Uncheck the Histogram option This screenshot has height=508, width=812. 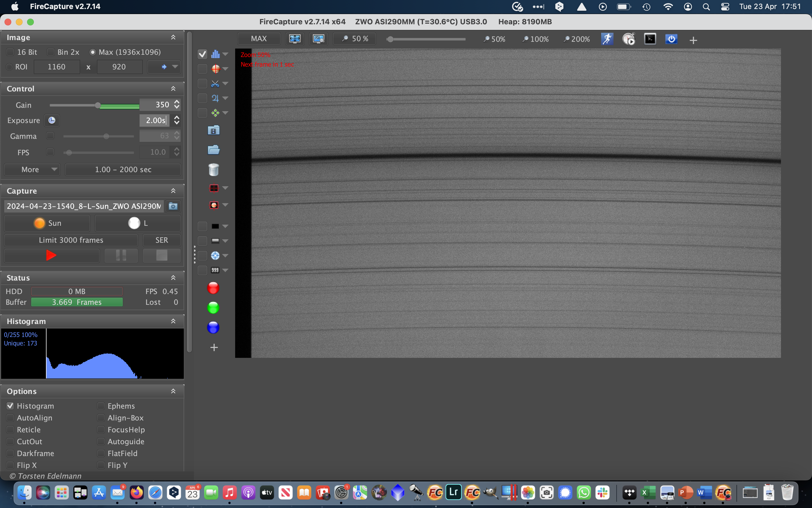10,406
